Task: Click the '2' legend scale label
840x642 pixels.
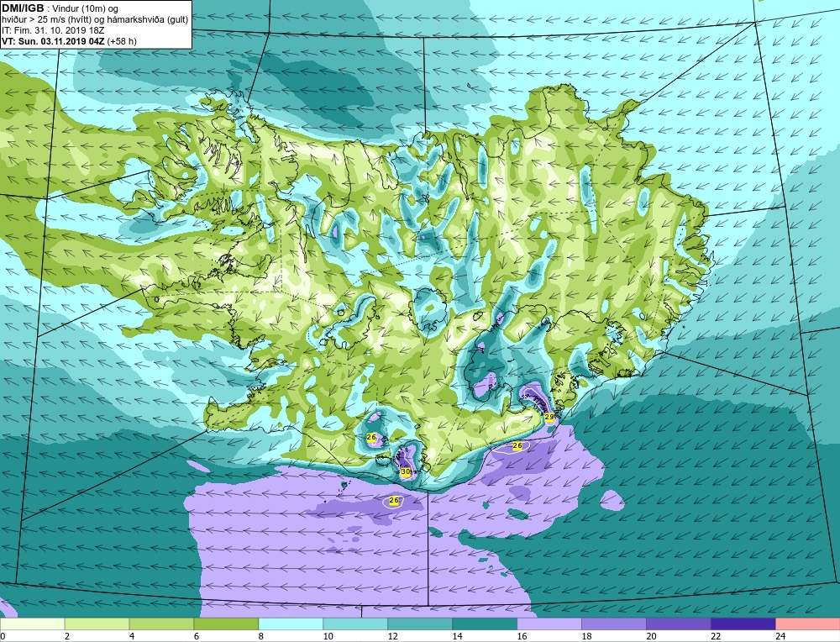Action: pos(67,636)
